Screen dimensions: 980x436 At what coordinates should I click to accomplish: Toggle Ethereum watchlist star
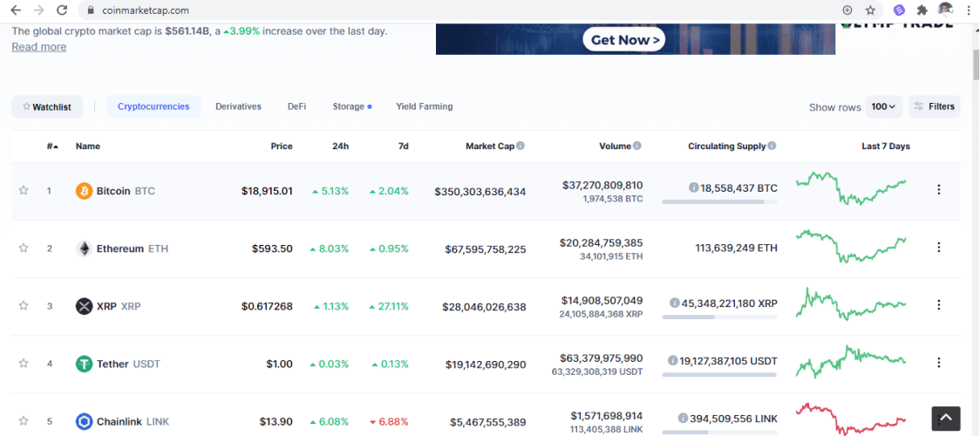[24, 248]
